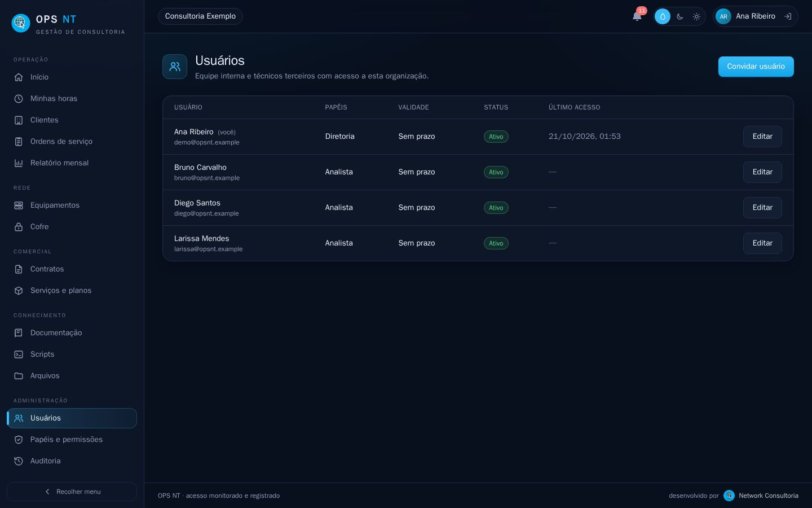Click the Analista role for Bruno Carvalho

(x=339, y=172)
